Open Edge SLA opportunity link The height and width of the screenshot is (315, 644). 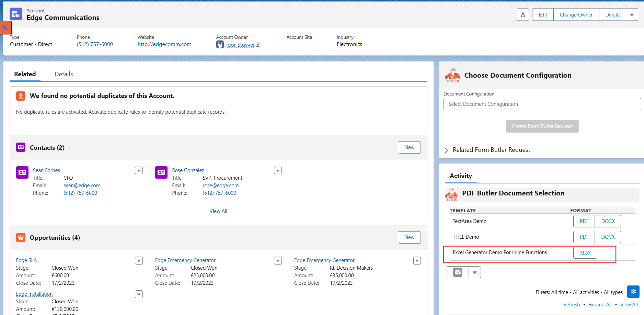pyautogui.click(x=26, y=260)
